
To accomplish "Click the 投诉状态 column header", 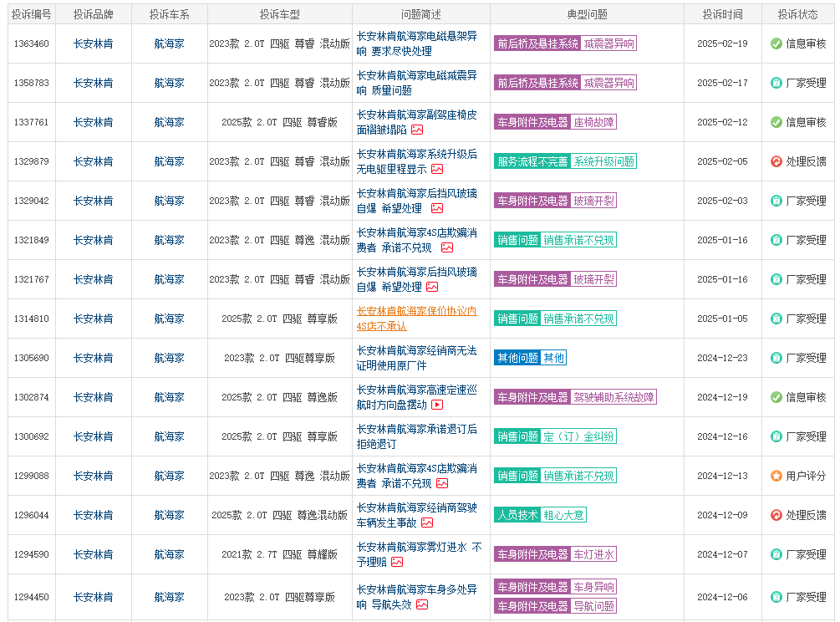I will 797,14.
